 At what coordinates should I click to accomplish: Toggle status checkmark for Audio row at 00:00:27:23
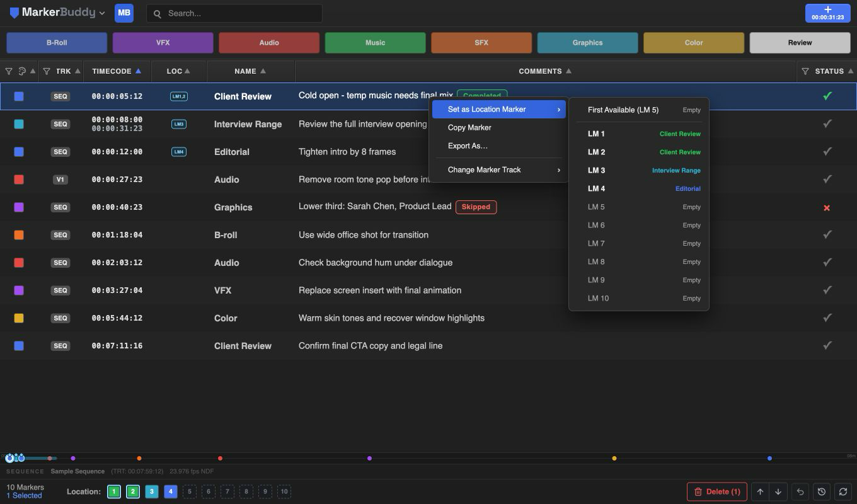[x=827, y=179]
